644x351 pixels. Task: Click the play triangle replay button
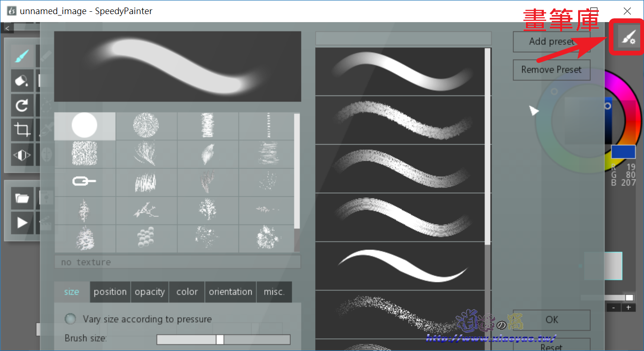(x=22, y=222)
